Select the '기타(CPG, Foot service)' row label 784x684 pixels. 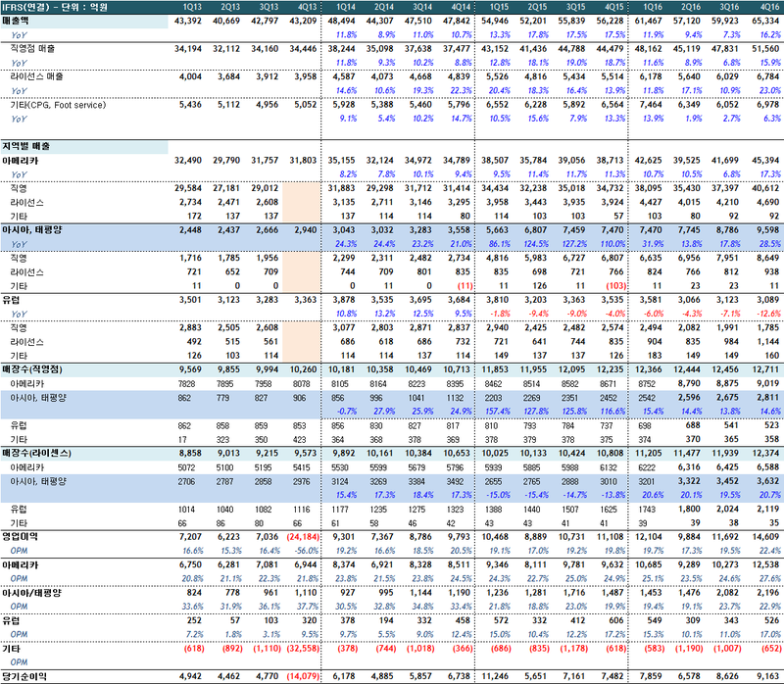point(58,105)
